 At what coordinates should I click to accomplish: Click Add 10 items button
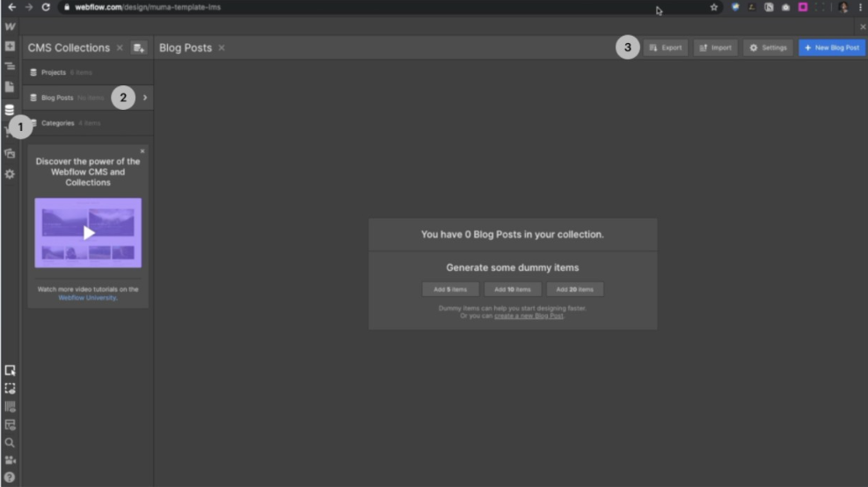click(x=513, y=289)
